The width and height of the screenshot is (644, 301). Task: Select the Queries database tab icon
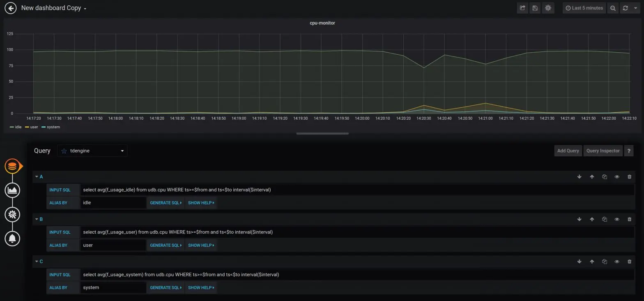(12, 166)
